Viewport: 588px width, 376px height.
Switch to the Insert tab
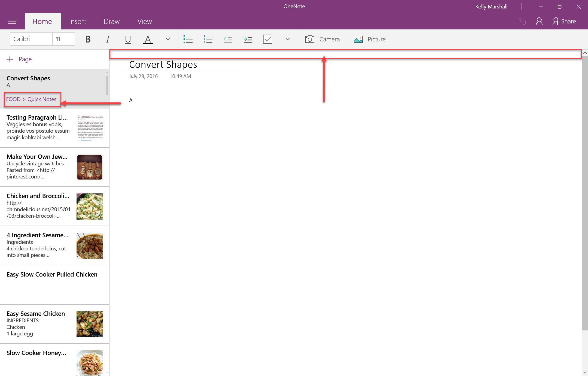(x=78, y=21)
